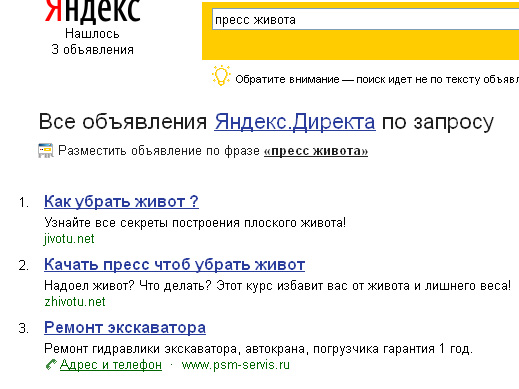Open the ad 'Качать пресс чтоб убрать живот'
519x389 pixels.
[174, 265]
